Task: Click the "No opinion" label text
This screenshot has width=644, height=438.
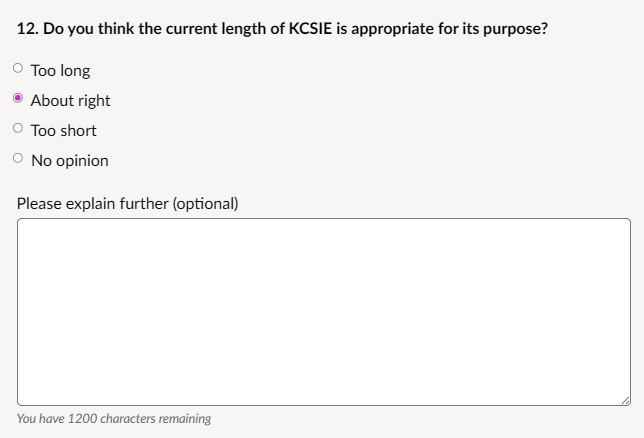Action: (x=69, y=161)
